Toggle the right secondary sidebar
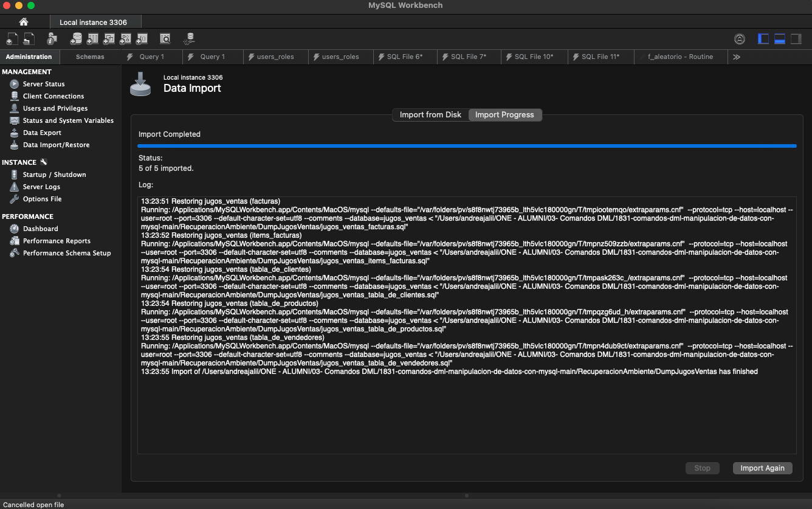Viewport: 812px width, 509px height. pos(796,39)
